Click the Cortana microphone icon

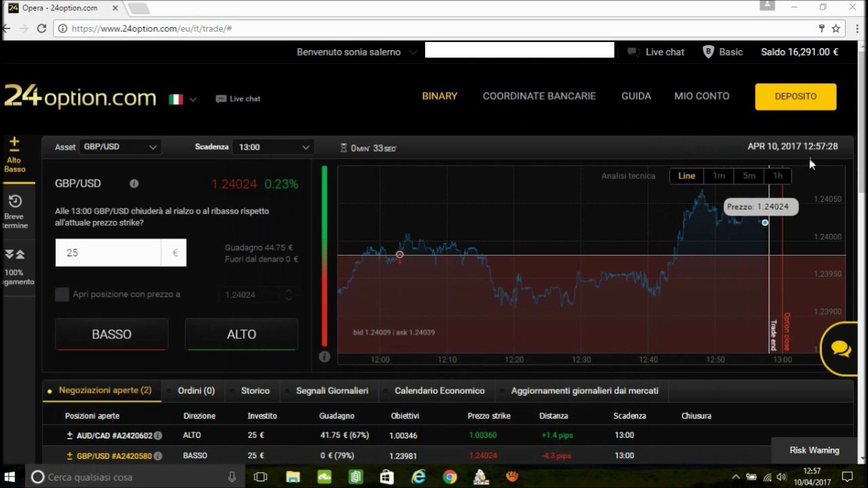(x=232, y=477)
